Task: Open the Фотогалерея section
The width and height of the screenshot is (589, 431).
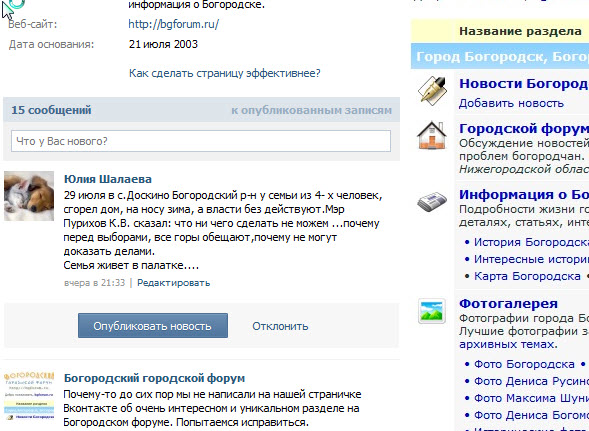Action: point(509,303)
